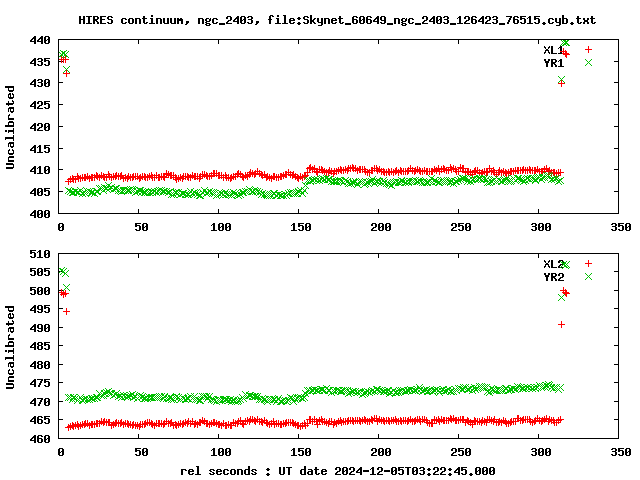This screenshot has width=640, height=480.
Task: Click the 475 y-axis tick label
Action: [40, 383]
